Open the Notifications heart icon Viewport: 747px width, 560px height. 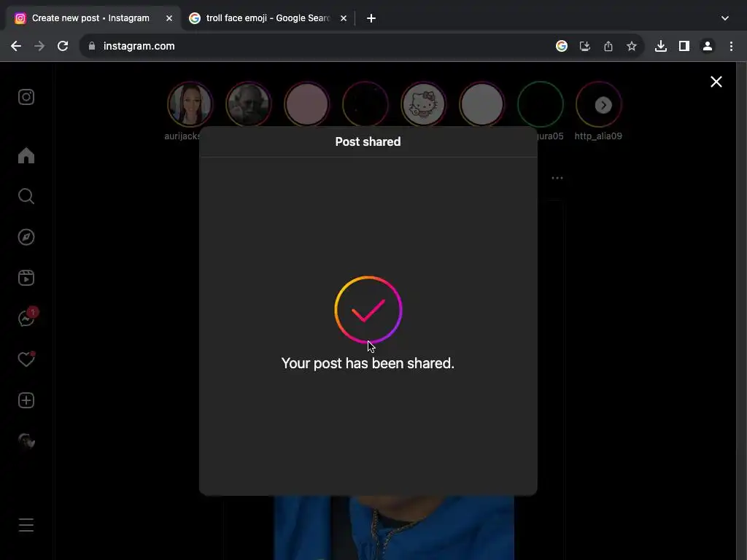26,359
